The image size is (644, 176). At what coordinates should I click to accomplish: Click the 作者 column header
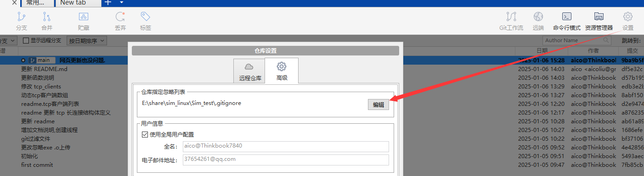[x=593, y=50]
